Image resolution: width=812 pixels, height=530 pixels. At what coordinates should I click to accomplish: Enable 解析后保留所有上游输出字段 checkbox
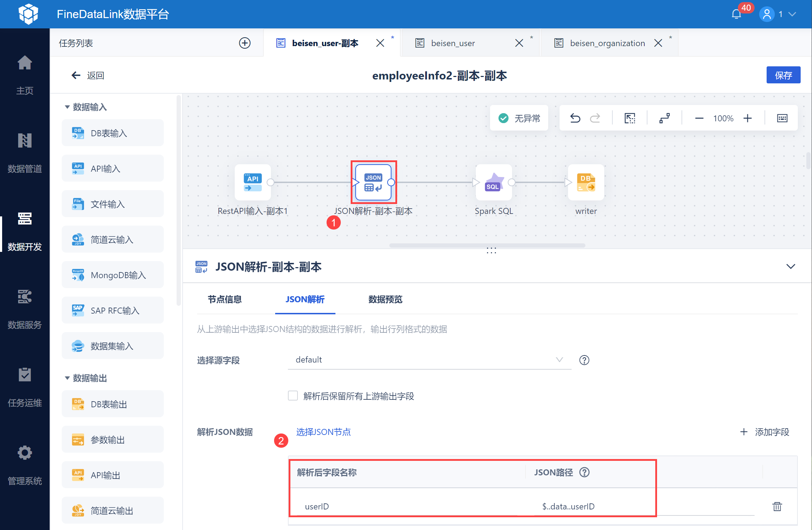(x=293, y=396)
